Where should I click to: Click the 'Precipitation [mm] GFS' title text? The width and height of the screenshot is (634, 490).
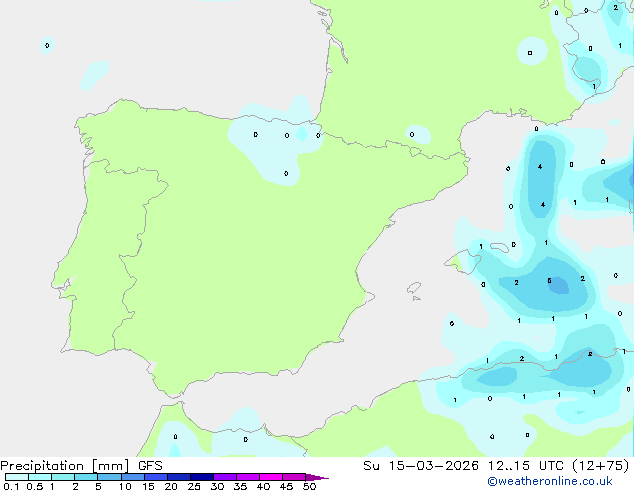(x=81, y=466)
